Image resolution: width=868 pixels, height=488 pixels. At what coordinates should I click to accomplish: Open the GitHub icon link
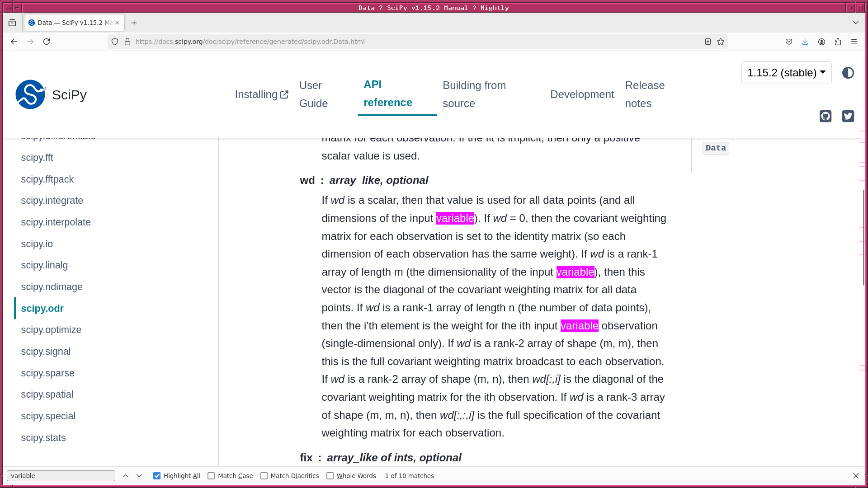tap(826, 116)
